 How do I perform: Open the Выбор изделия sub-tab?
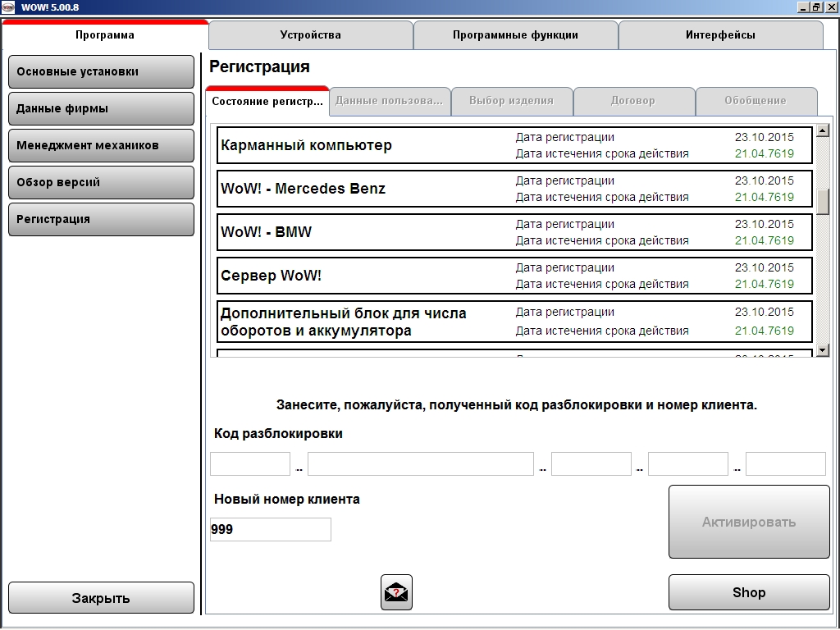click(x=512, y=101)
